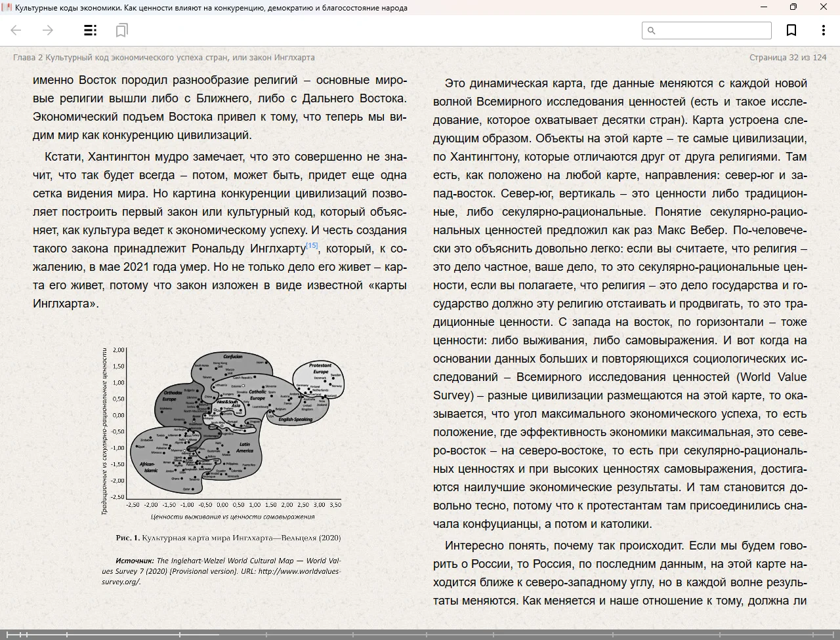Toggle bookmark for the current page
Image resolution: width=840 pixels, height=640 pixels.
[x=791, y=30]
